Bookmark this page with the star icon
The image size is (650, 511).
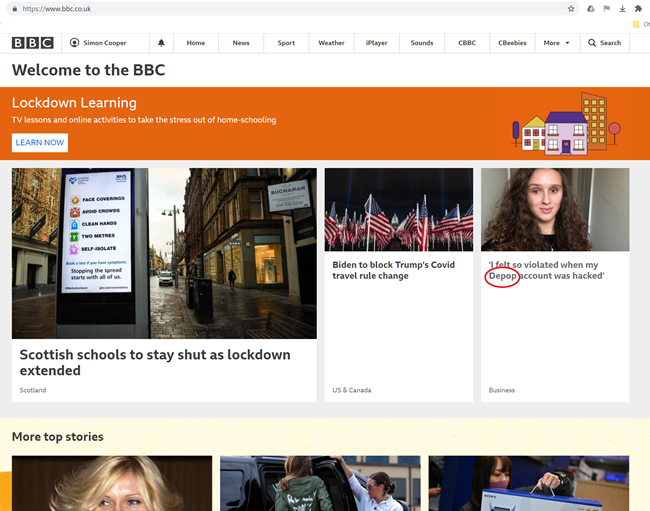click(x=571, y=9)
